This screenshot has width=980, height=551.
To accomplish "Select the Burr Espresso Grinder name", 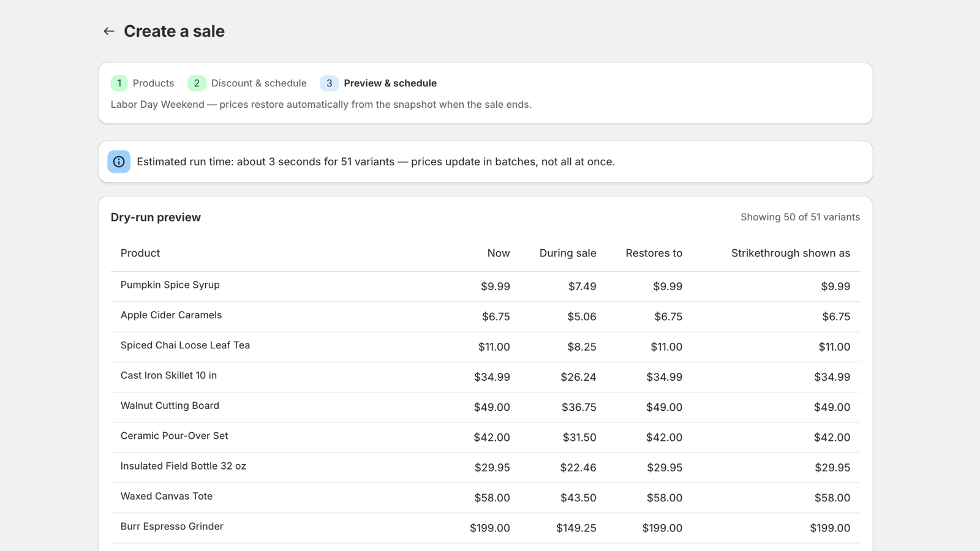I will [x=171, y=527].
